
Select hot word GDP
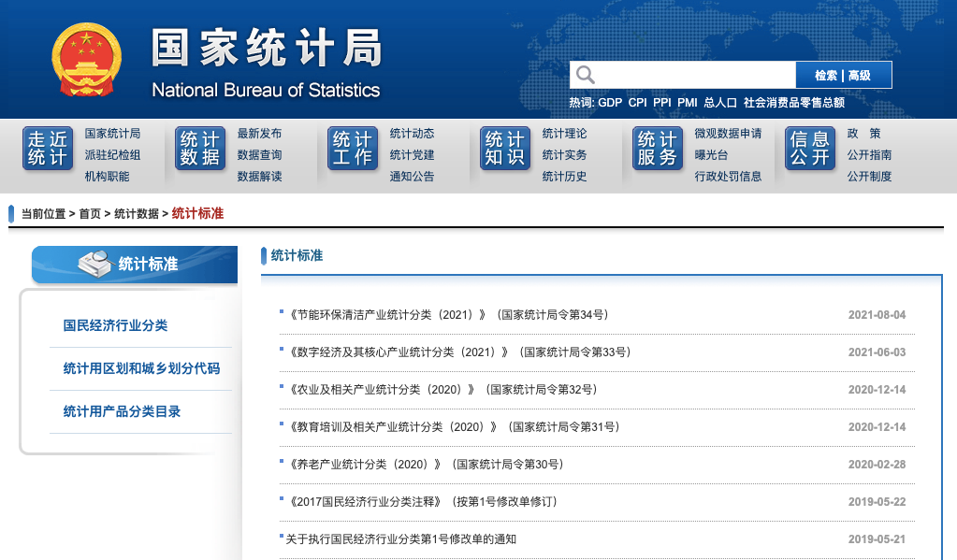[x=610, y=103]
